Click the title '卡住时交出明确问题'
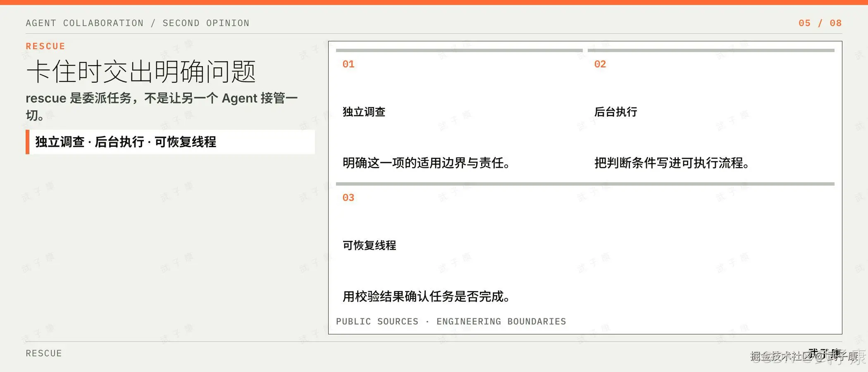The height and width of the screenshot is (372, 868). 141,72
